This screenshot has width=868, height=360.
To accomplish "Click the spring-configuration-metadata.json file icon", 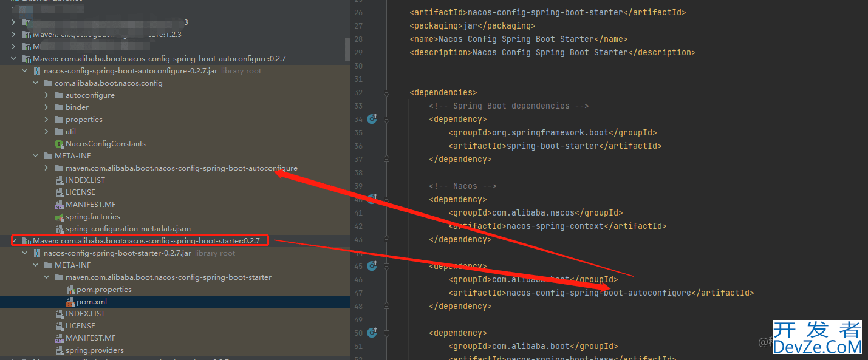I will [59, 229].
